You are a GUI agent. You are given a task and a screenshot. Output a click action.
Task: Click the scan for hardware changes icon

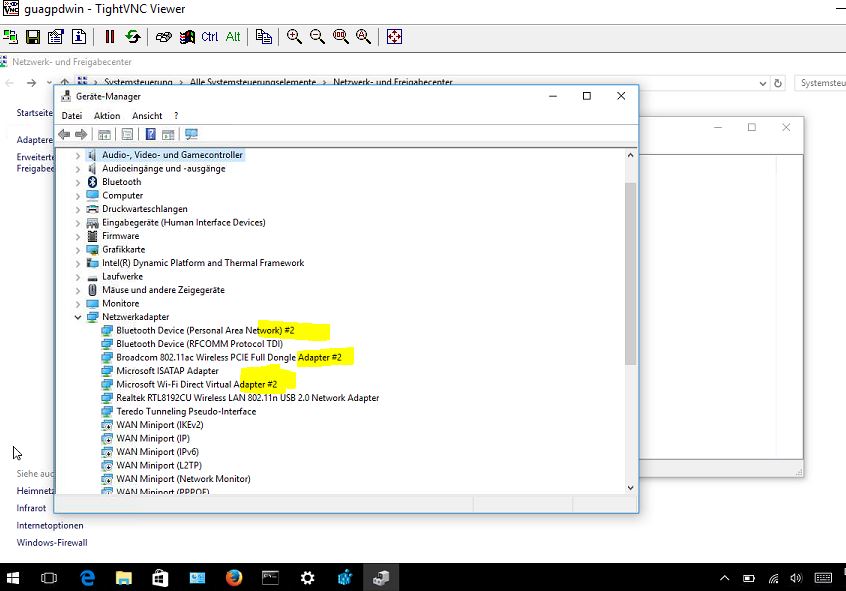(x=191, y=134)
